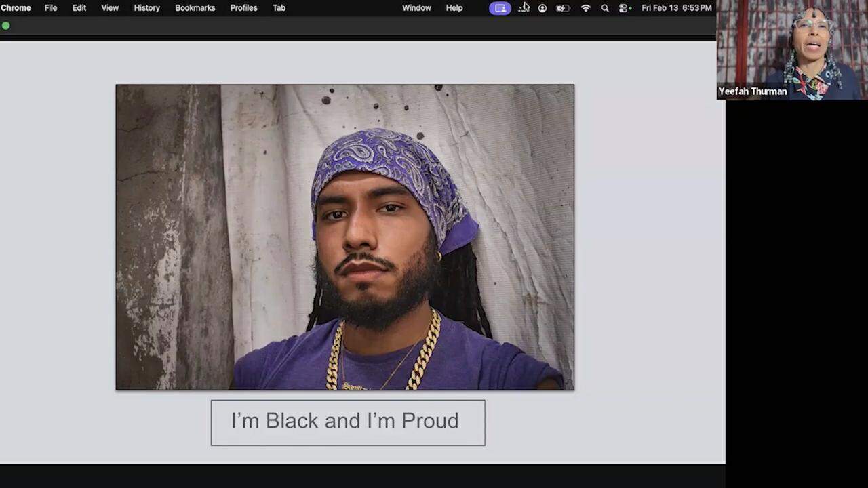868x488 pixels.
Task: Open the View menu
Action: [x=110, y=8]
